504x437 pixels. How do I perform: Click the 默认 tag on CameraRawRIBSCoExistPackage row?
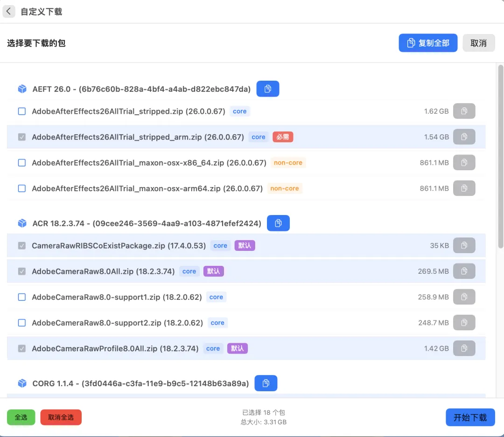245,245
